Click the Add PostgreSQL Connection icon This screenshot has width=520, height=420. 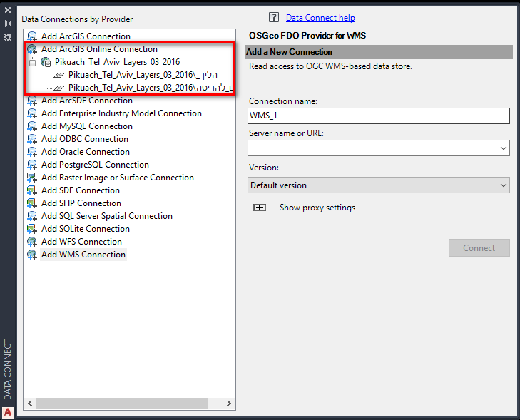pyautogui.click(x=32, y=165)
